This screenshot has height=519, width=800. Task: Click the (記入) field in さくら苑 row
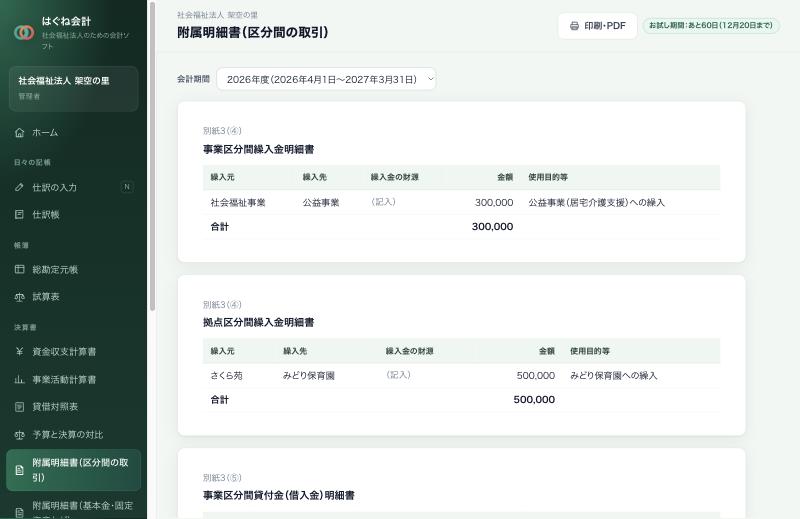[x=398, y=375]
